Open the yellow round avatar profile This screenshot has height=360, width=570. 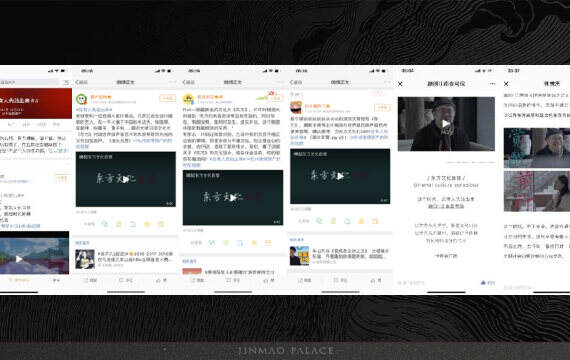188,99
